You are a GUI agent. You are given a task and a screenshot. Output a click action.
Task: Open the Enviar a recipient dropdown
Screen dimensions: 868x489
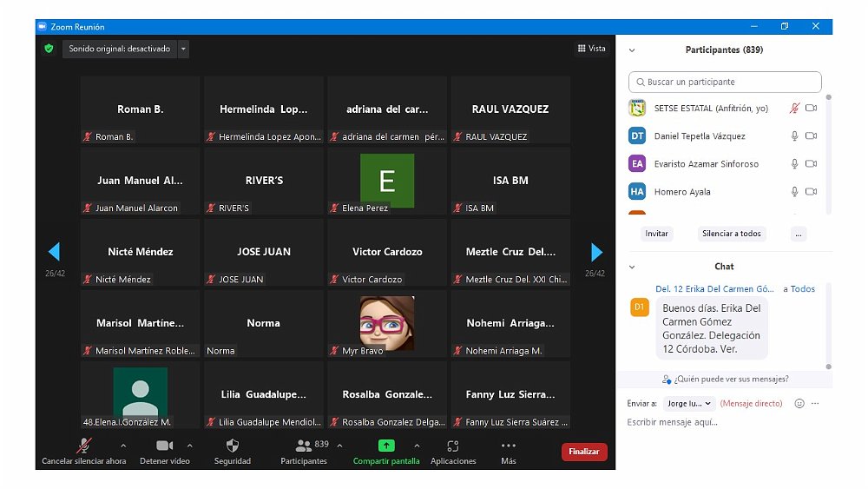coord(689,404)
